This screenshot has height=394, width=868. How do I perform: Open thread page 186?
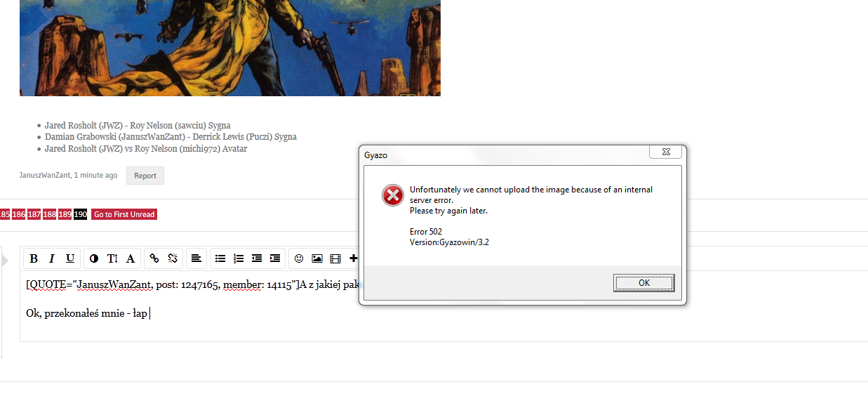[19, 214]
